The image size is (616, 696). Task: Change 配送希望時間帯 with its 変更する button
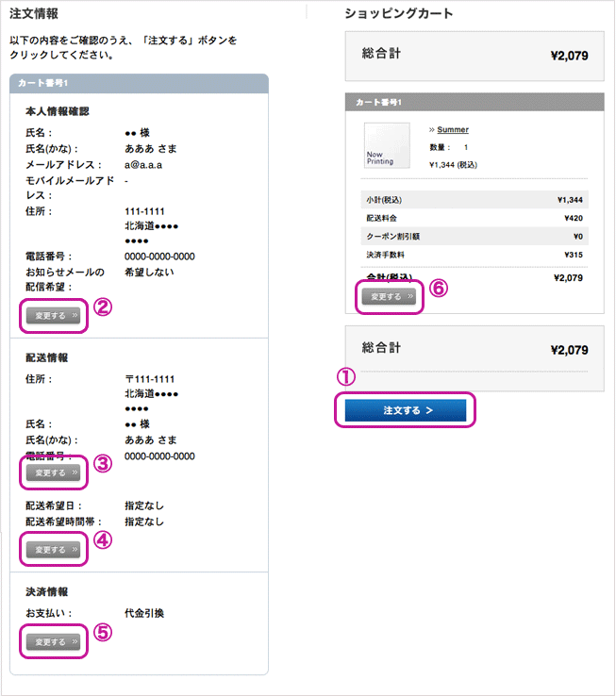click(x=53, y=550)
